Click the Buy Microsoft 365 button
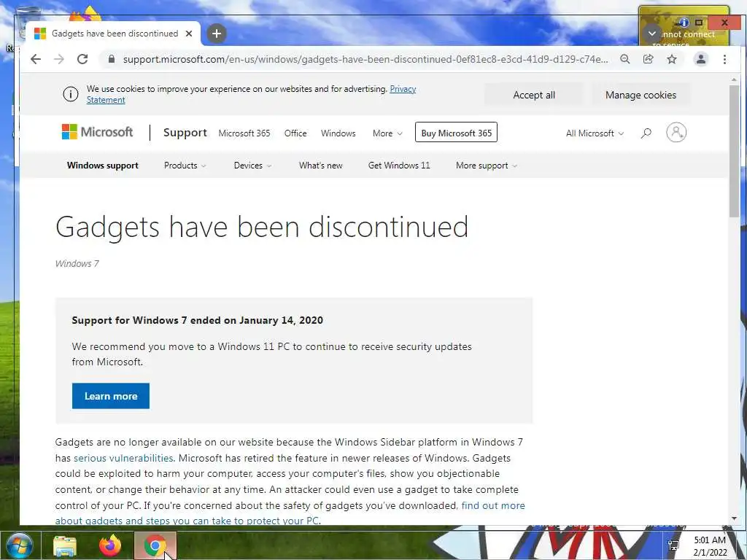The height and width of the screenshot is (560, 747). [456, 132]
